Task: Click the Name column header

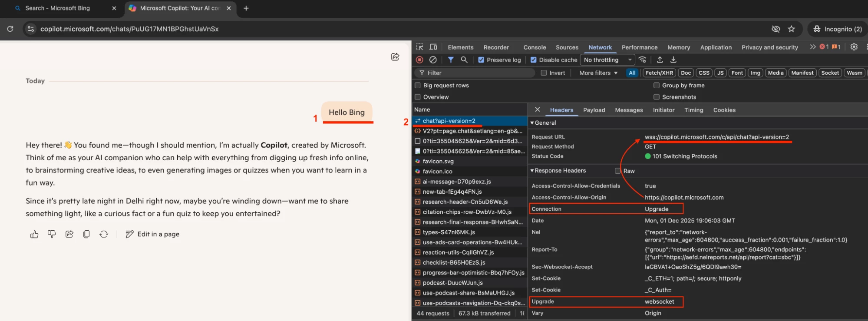Action: pyautogui.click(x=469, y=109)
